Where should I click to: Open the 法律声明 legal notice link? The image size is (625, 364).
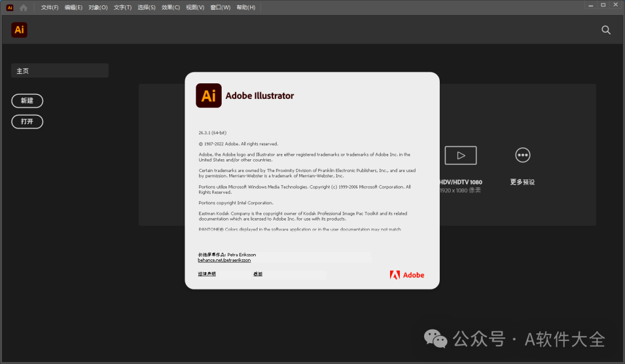(207, 274)
